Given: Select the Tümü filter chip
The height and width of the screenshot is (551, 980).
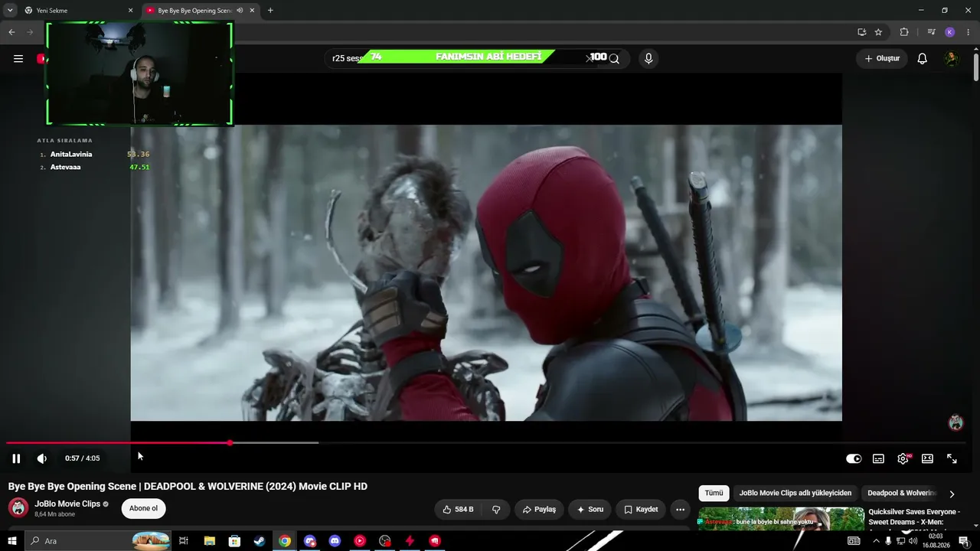Looking at the screenshot, I should (714, 494).
